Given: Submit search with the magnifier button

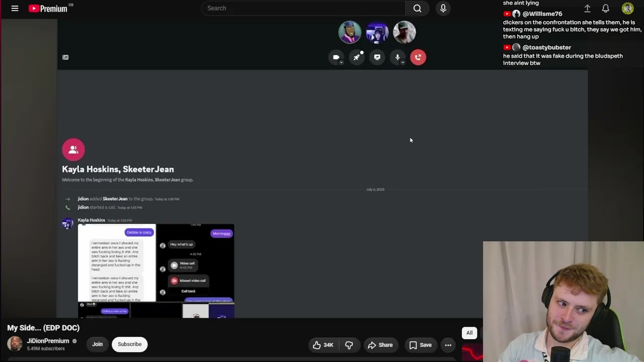Looking at the screenshot, I should point(417,8).
